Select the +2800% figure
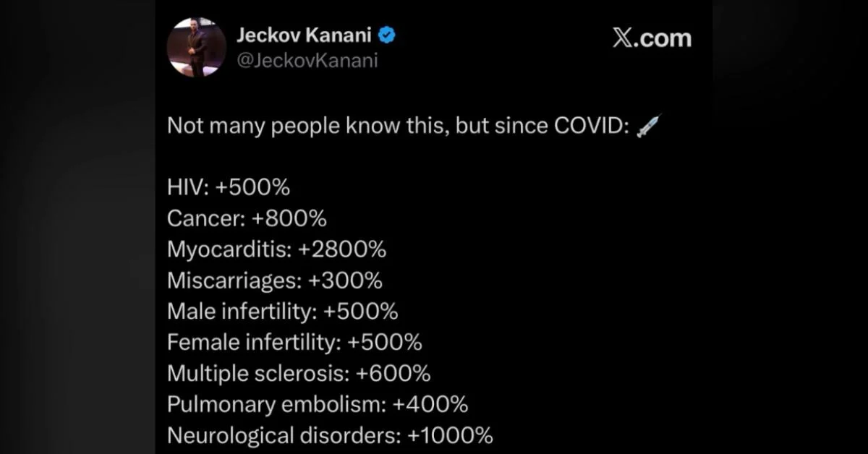This screenshot has height=454, width=868. coord(341,249)
